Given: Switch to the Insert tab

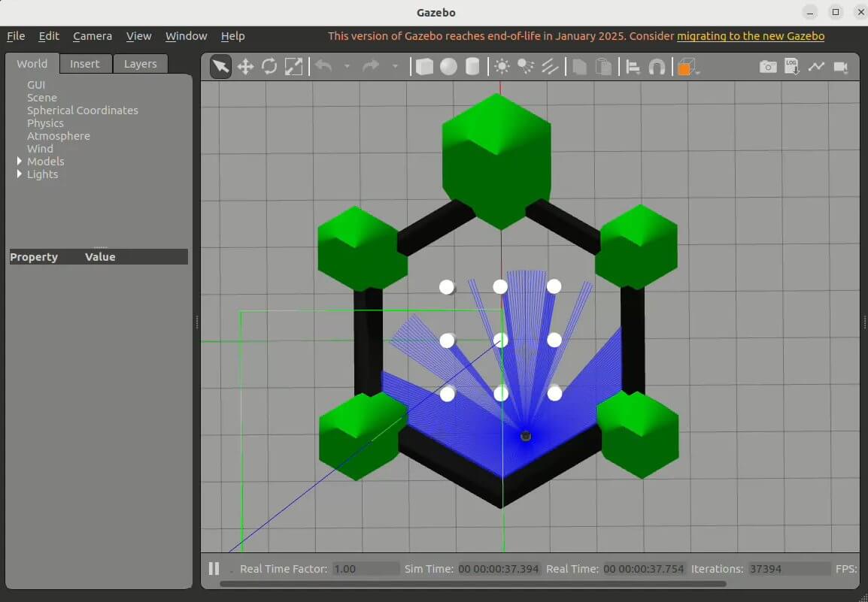Looking at the screenshot, I should coord(84,64).
